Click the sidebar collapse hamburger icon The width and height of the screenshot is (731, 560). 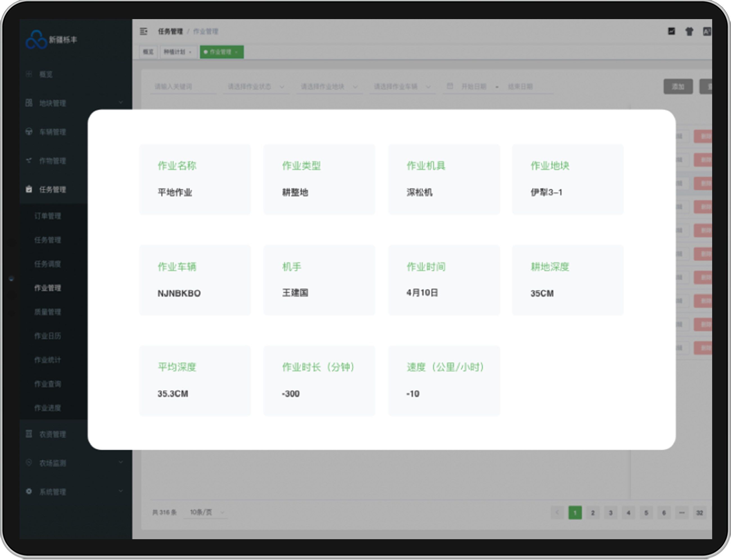[x=144, y=31]
